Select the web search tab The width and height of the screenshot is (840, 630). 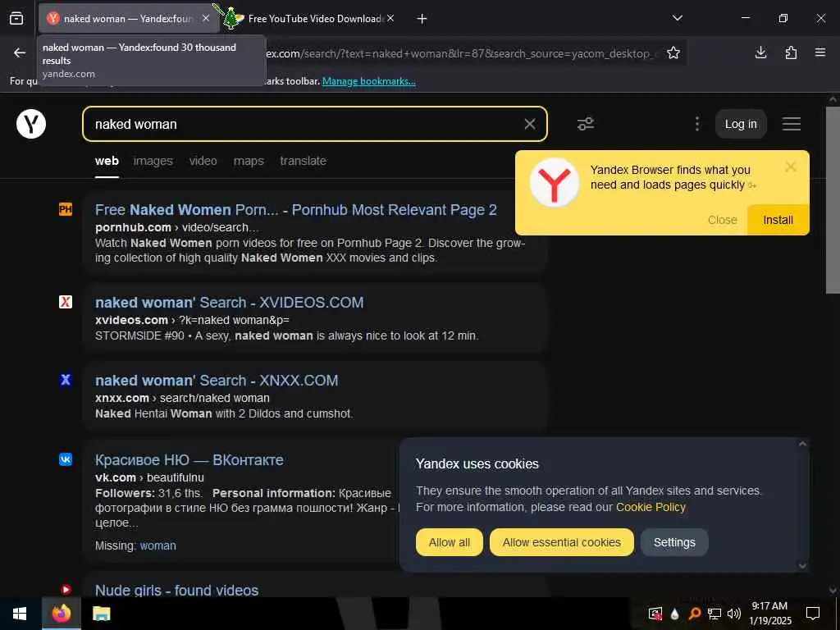[107, 161]
